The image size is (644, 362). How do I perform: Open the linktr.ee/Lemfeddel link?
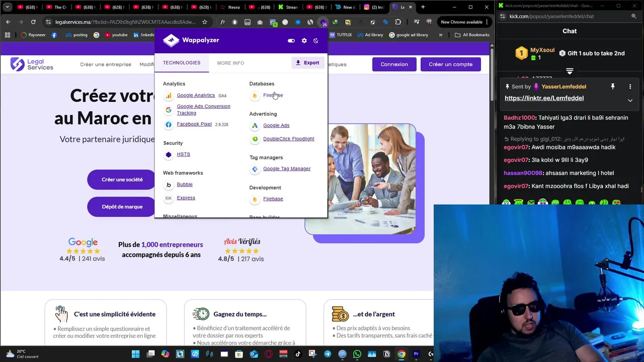pos(544,99)
